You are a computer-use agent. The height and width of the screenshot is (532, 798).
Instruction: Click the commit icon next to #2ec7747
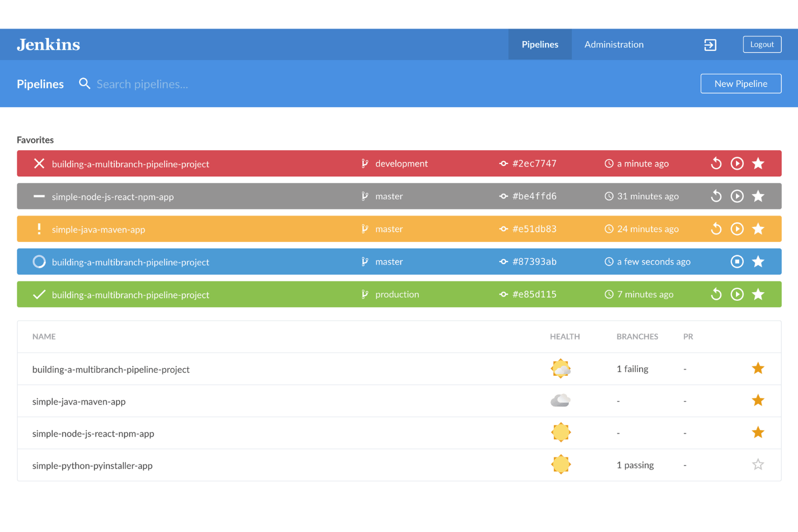click(x=504, y=163)
